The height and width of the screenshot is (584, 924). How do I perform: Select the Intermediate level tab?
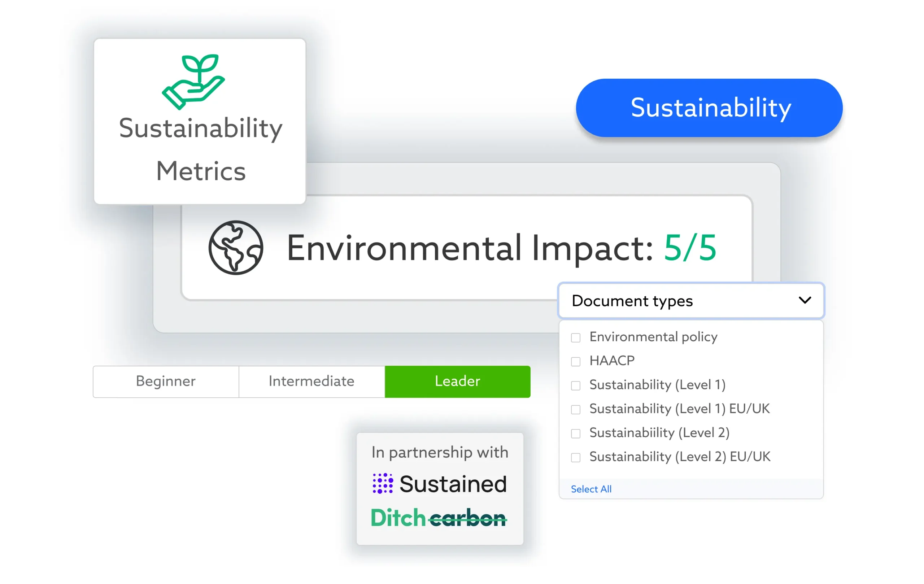(311, 382)
